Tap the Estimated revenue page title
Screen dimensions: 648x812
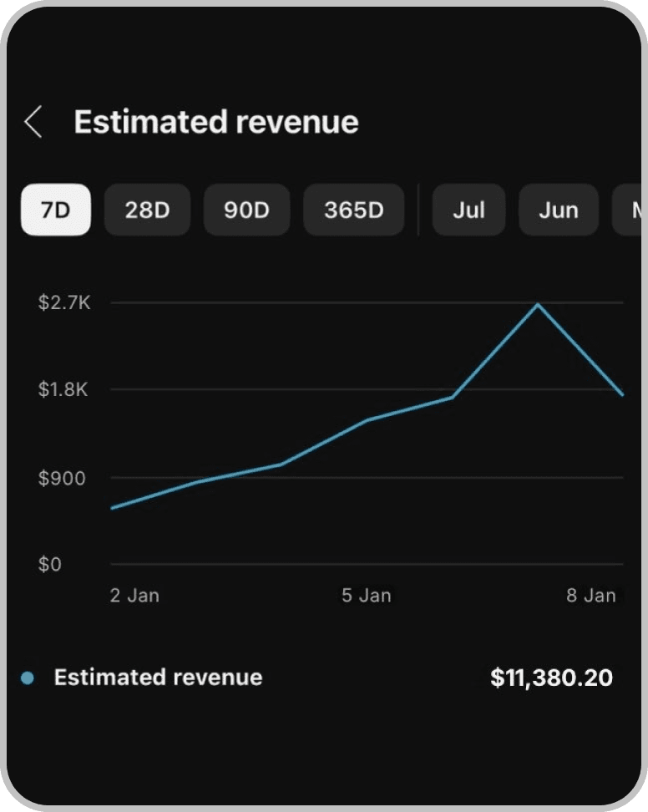pos(216,122)
